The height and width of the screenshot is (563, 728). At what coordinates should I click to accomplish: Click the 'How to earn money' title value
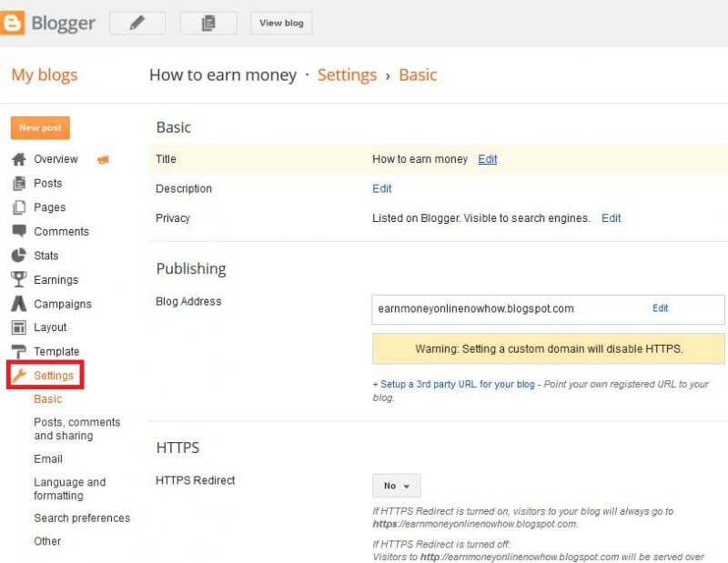coord(420,159)
